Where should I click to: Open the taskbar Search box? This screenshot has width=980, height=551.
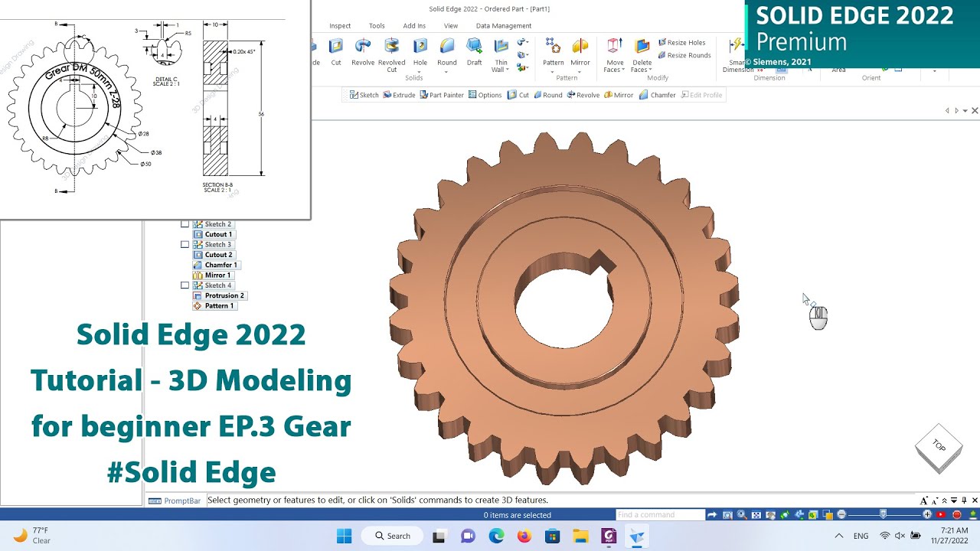click(392, 536)
